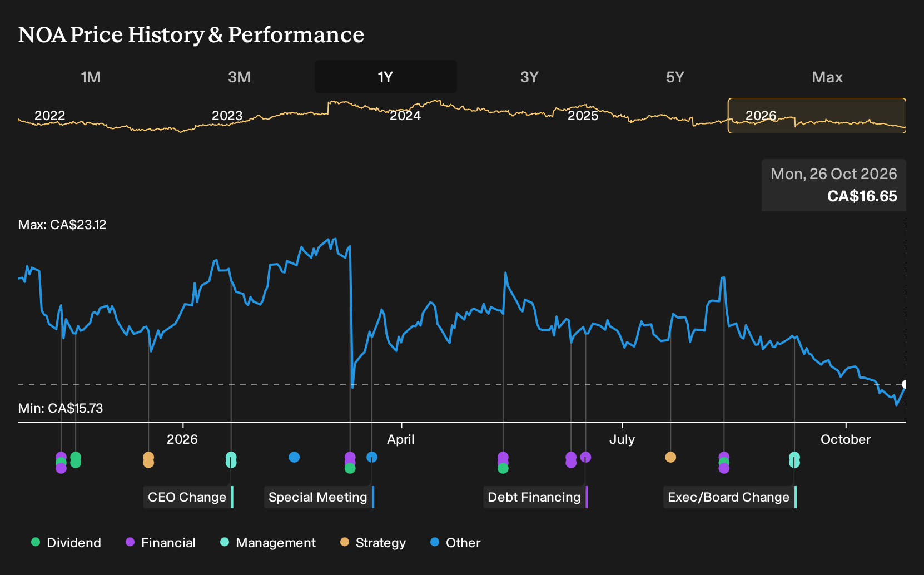Open the Special Meeting event label
Image resolution: width=924 pixels, height=575 pixels.
coord(318,497)
